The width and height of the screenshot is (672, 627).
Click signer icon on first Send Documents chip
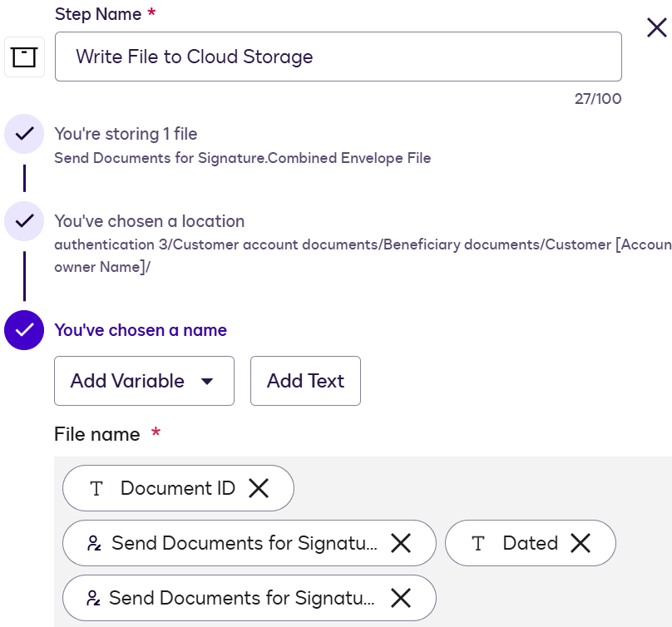point(94,543)
